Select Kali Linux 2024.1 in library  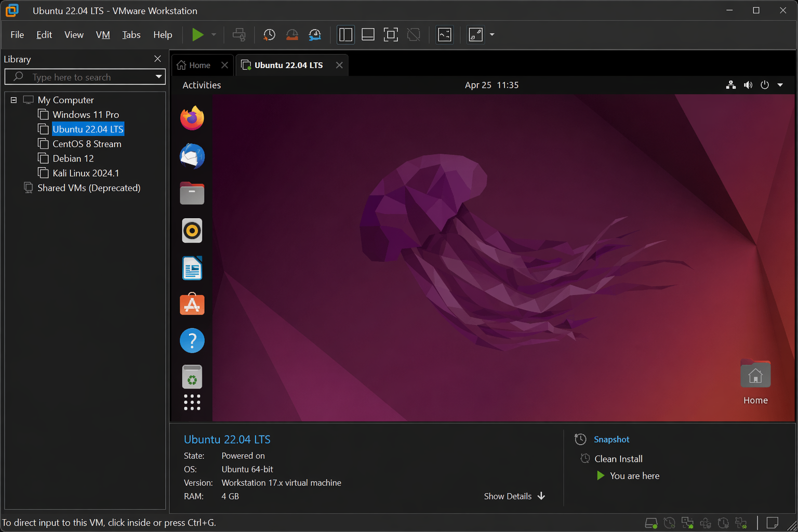click(86, 173)
